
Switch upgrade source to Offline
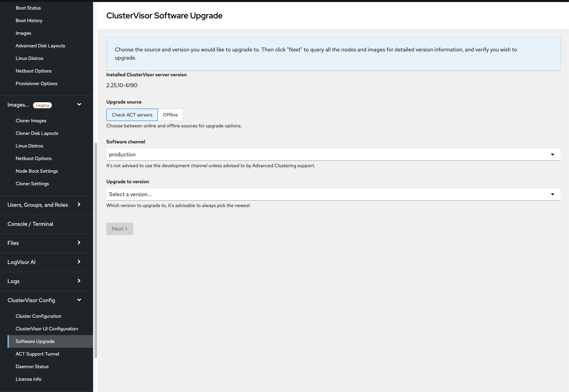pos(170,115)
